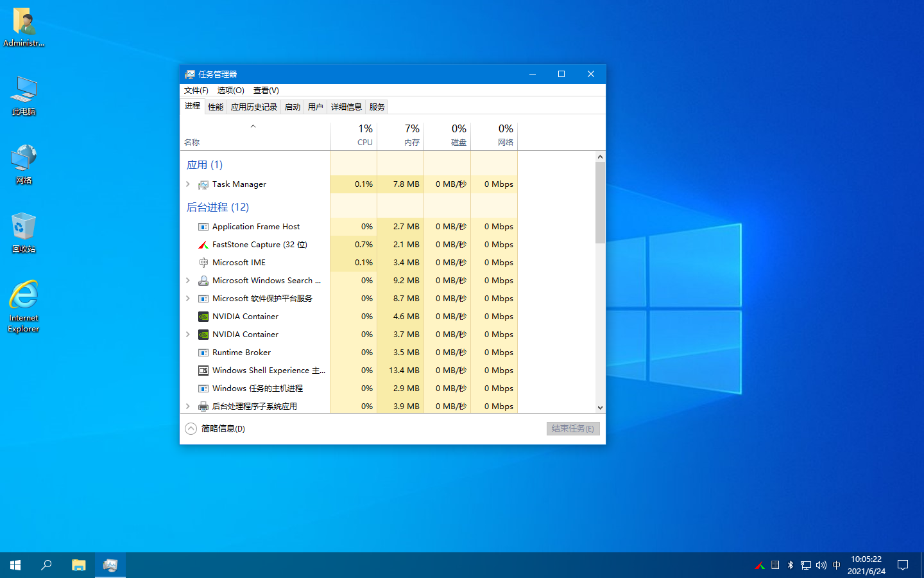Click the 结束任务(E) button

[x=573, y=428]
